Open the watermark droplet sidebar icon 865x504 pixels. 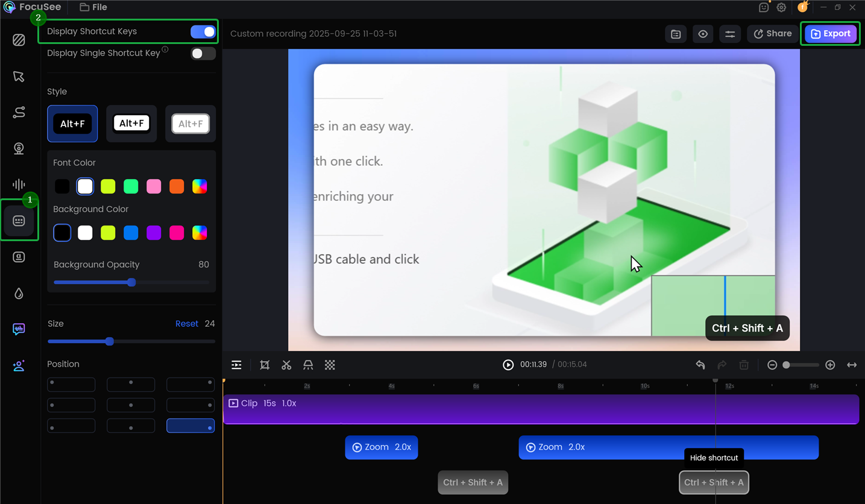[19, 294]
